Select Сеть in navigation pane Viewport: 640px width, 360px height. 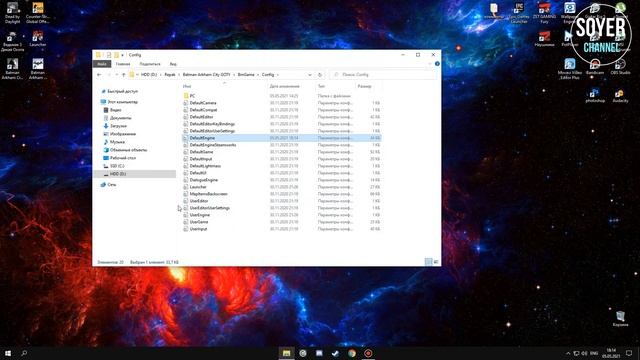111,184
